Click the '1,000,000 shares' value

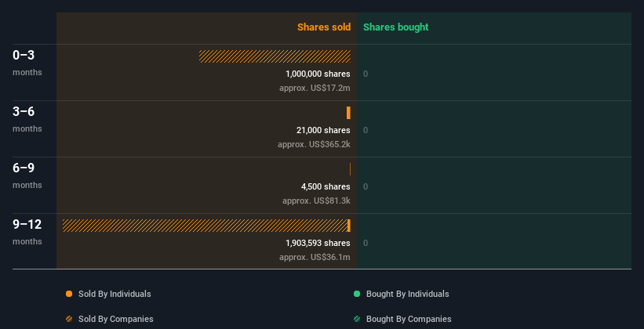point(318,74)
